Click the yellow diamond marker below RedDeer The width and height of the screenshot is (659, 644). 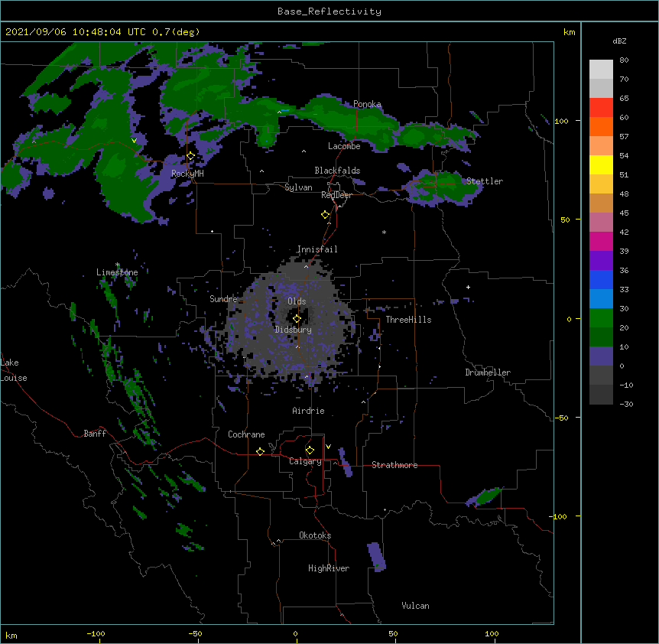point(326,215)
